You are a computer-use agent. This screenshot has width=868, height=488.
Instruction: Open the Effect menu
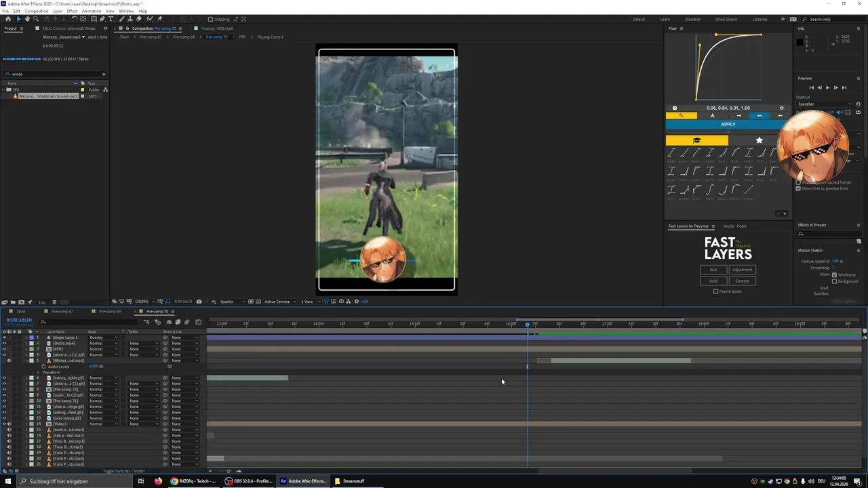click(x=72, y=11)
